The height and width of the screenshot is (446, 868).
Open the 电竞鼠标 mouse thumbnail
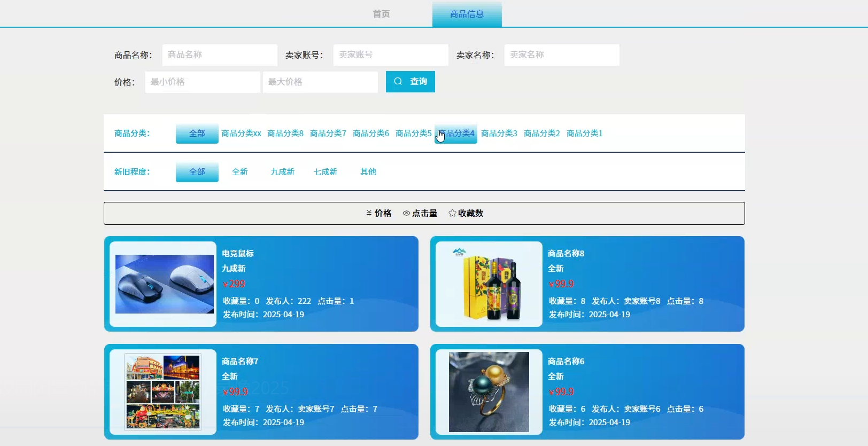click(164, 284)
